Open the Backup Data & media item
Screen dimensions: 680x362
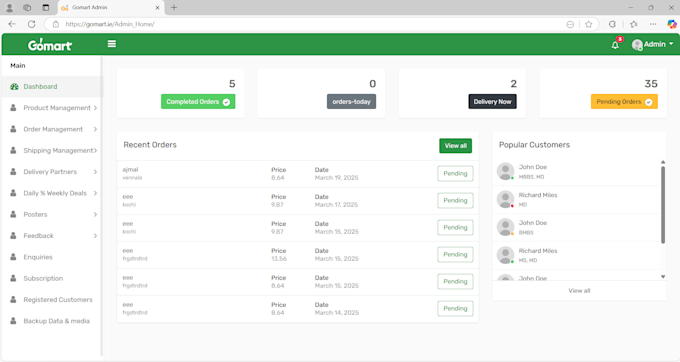(x=52, y=321)
